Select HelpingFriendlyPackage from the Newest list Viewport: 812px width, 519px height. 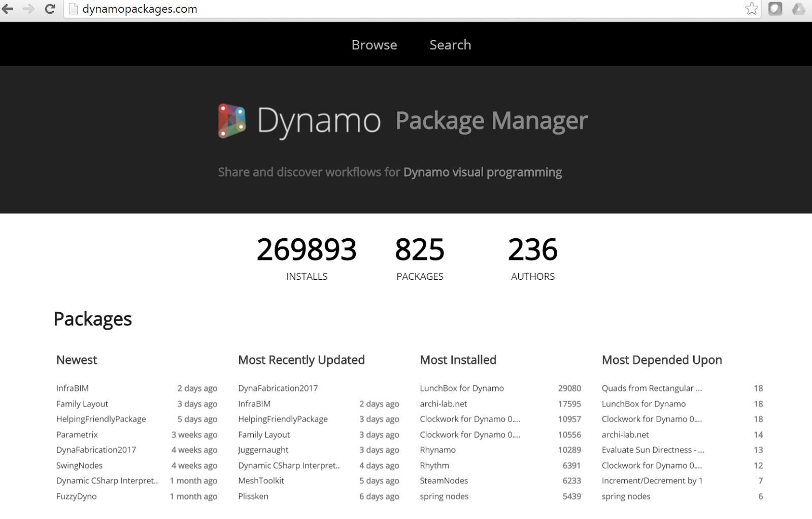100,419
